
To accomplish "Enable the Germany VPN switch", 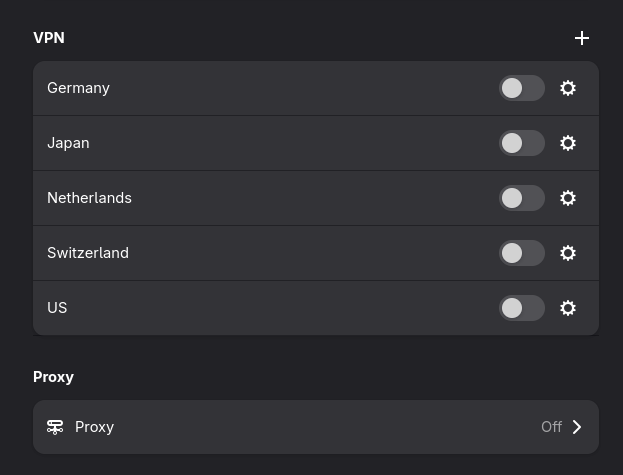I will (522, 88).
